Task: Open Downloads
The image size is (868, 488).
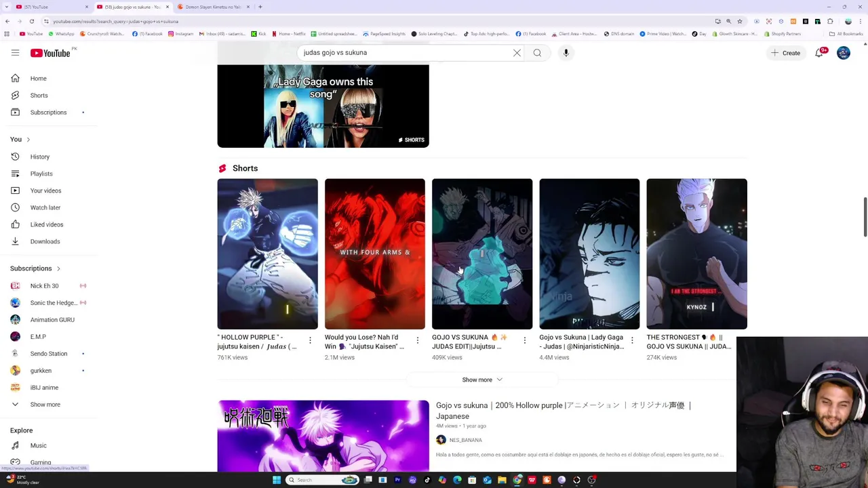Action: (x=46, y=241)
